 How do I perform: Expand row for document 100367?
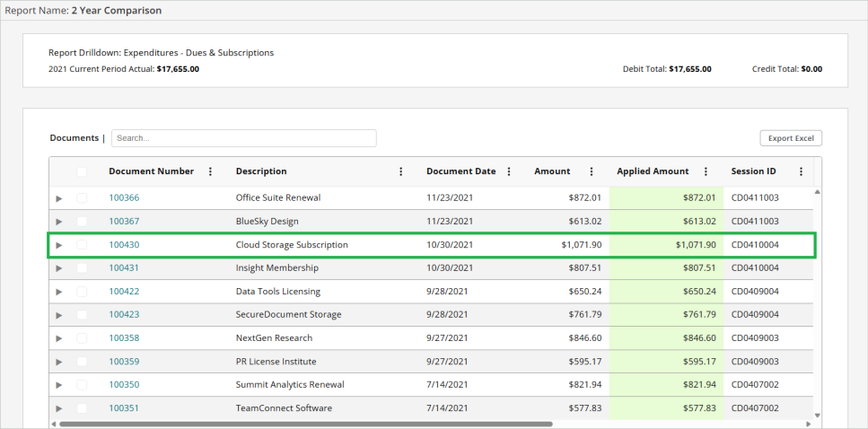coord(59,222)
